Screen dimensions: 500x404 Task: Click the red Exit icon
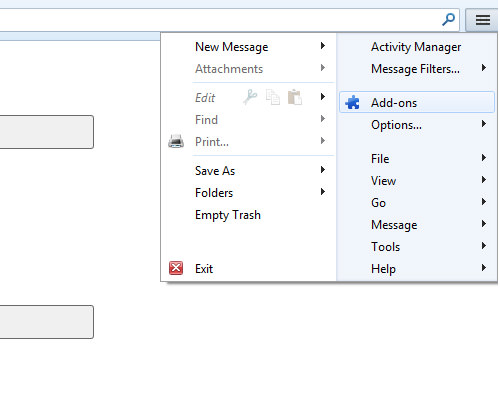click(x=176, y=268)
